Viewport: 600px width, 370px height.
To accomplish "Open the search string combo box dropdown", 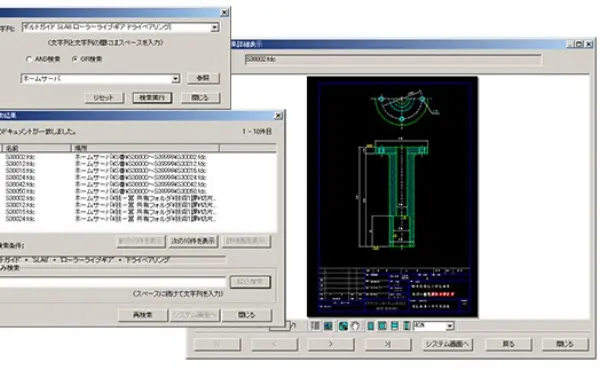I will pos(215,28).
